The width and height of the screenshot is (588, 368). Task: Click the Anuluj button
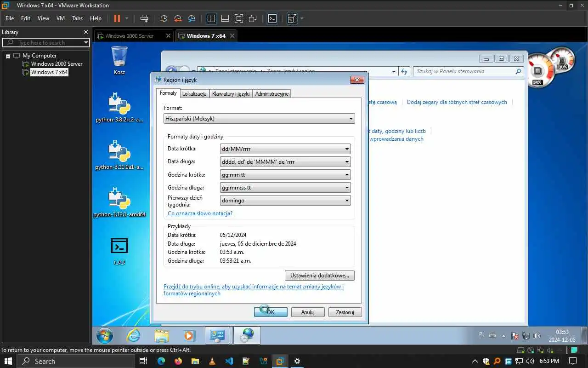point(308,312)
